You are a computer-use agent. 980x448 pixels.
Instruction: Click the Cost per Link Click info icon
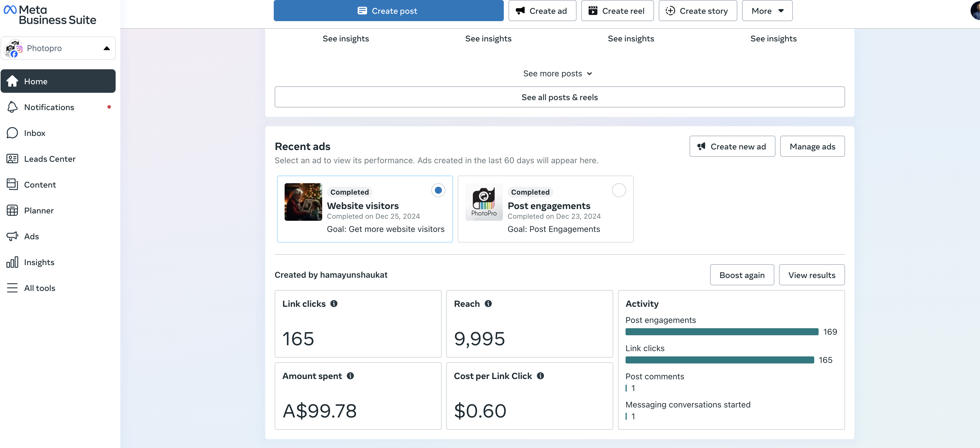[540, 376]
